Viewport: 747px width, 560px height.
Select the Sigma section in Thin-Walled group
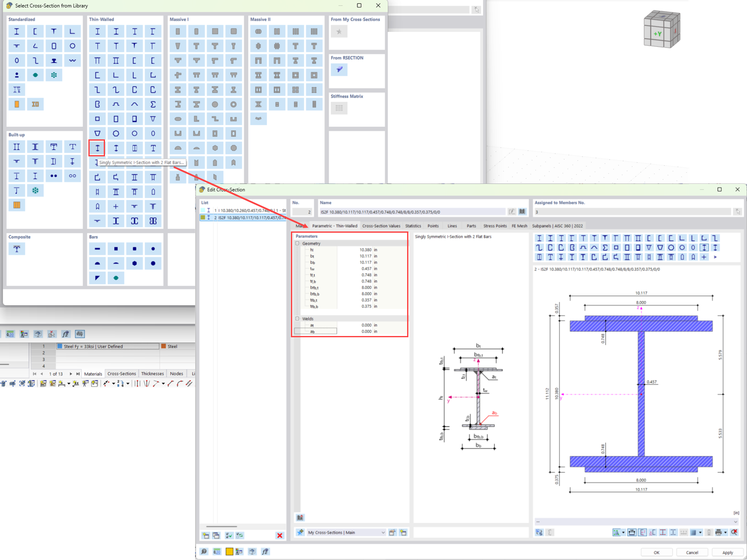coord(153,104)
